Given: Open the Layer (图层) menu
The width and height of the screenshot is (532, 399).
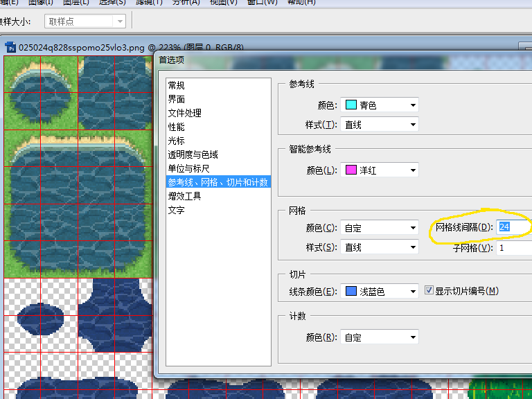Looking at the screenshot, I should point(76,2).
